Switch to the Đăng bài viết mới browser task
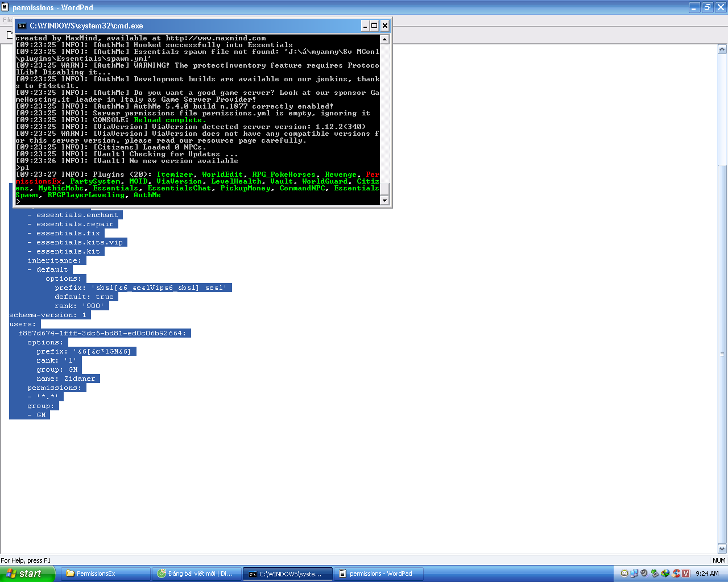The image size is (728, 582). [197, 573]
